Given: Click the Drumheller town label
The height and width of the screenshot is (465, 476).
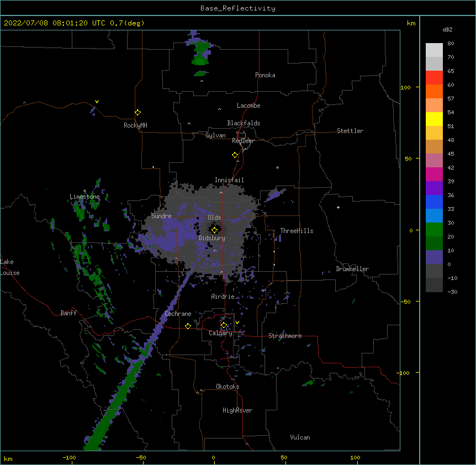Looking at the screenshot, I should point(352,269).
